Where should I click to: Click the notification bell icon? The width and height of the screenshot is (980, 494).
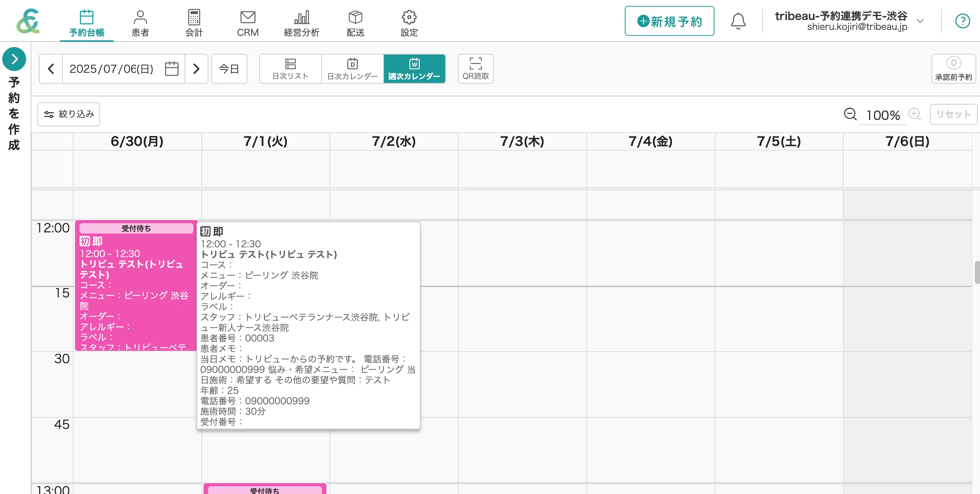pyautogui.click(x=738, y=21)
